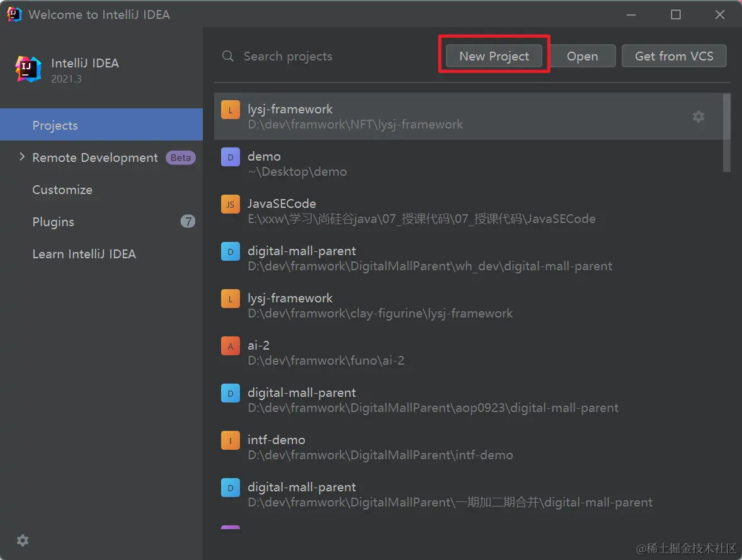Viewport: 742px width, 560px height.
Task: Open gear options for NFT lysj-framework project
Action: click(699, 117)
